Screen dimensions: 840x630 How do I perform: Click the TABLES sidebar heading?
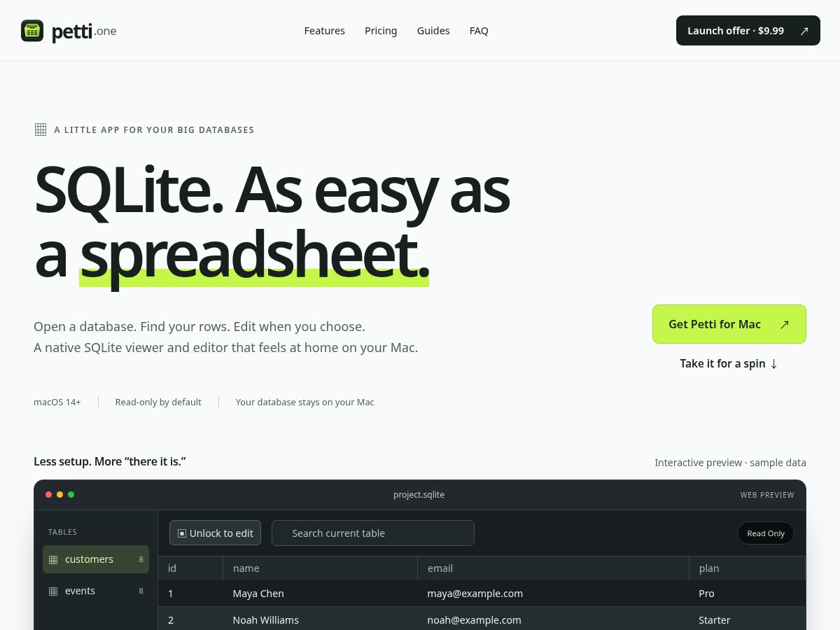click(63, 532)
